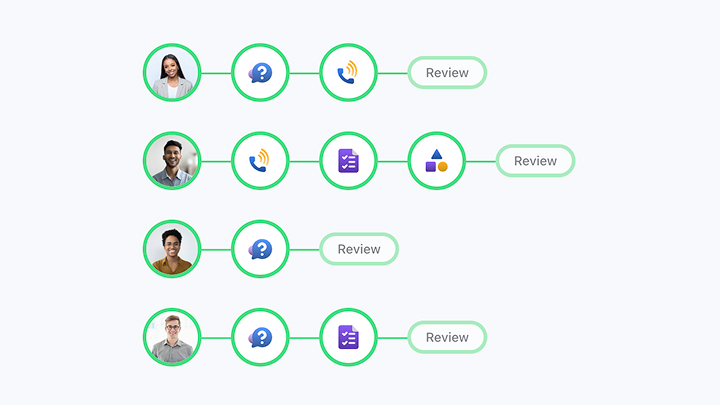Open the checklist form icon in second row
The width and height of the screenshot is (720, 405).
click(348, 161)
